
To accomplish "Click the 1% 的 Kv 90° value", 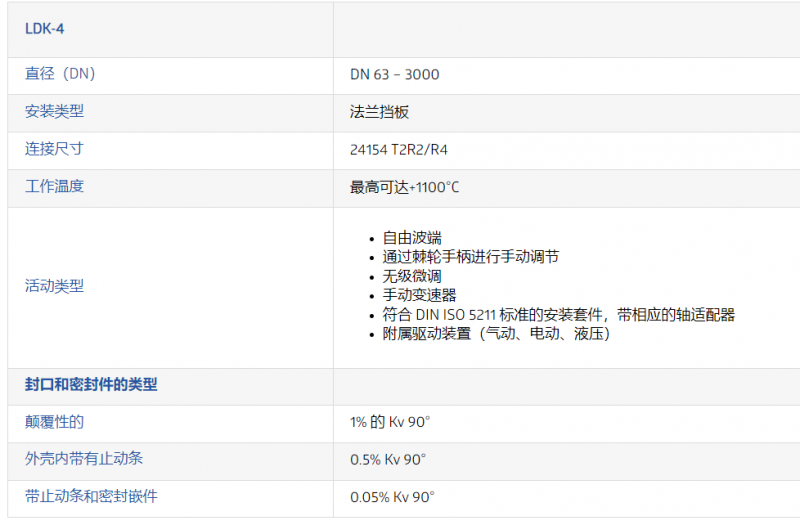I will click(x=390, y=422).
